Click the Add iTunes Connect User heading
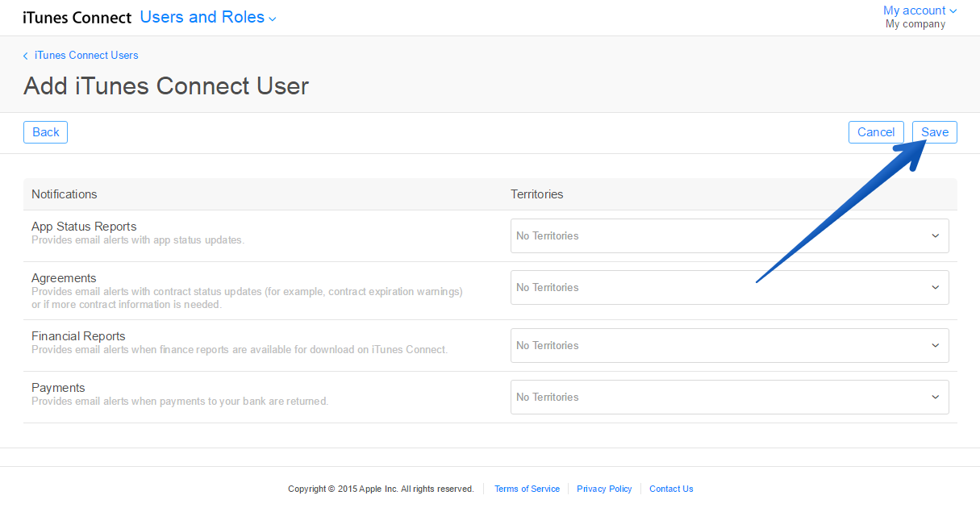This screenshot has width=980, height=508. (x=166, y=86)
